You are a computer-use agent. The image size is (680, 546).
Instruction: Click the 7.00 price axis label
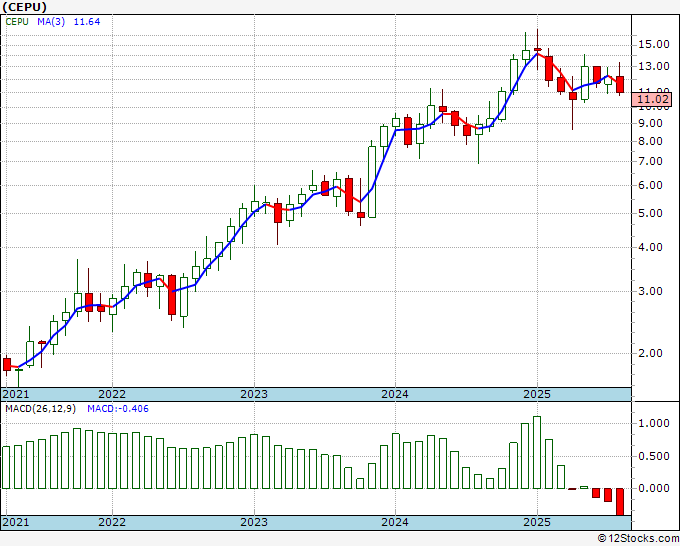[x=651, y=161]
